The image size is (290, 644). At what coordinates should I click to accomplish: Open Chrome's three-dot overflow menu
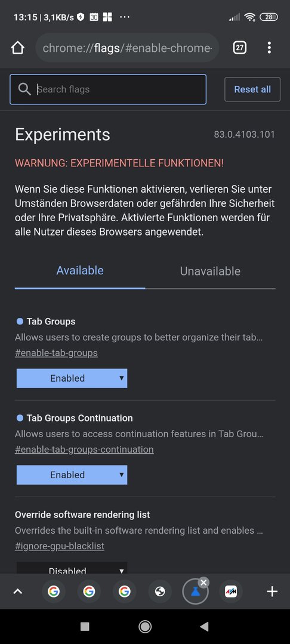pos(269,48)
